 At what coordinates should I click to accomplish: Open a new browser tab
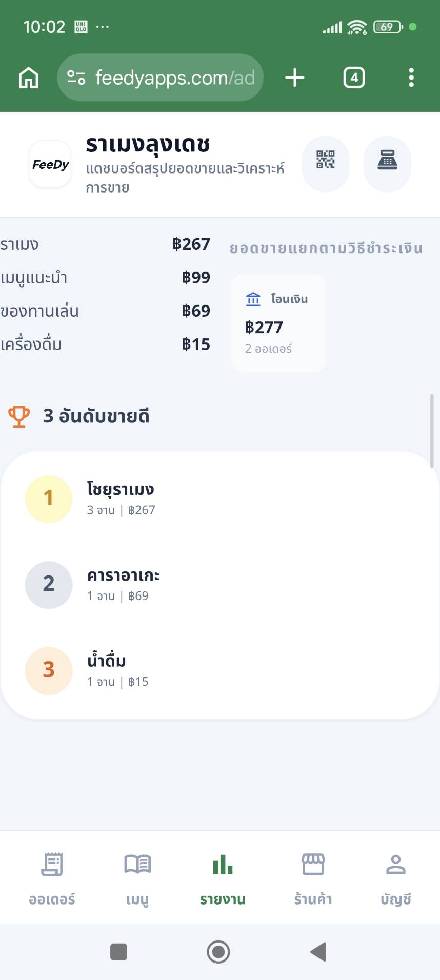pyautogui.click(x=295, y=78)
